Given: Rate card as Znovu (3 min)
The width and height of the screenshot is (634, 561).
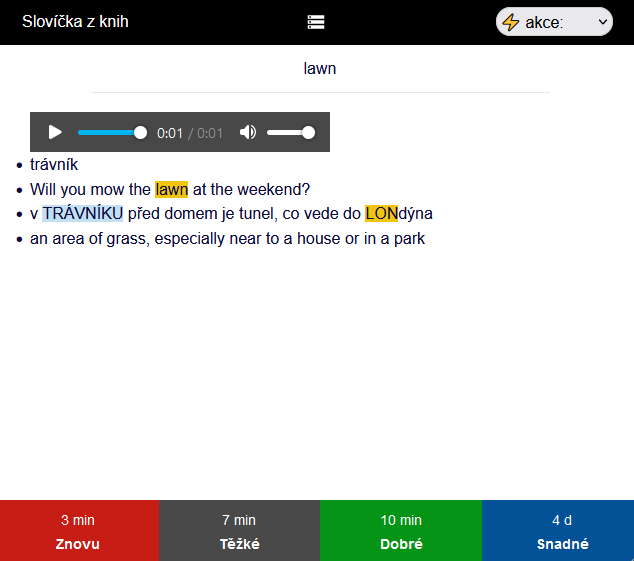Looking at the screenshot, I should pyautogui.click(x=79, y=531).
